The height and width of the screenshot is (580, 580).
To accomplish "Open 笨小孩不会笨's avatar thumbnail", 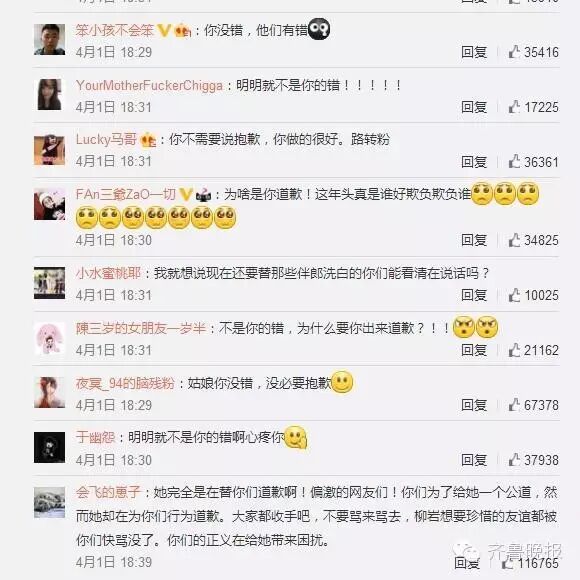I will pos(50,40).
